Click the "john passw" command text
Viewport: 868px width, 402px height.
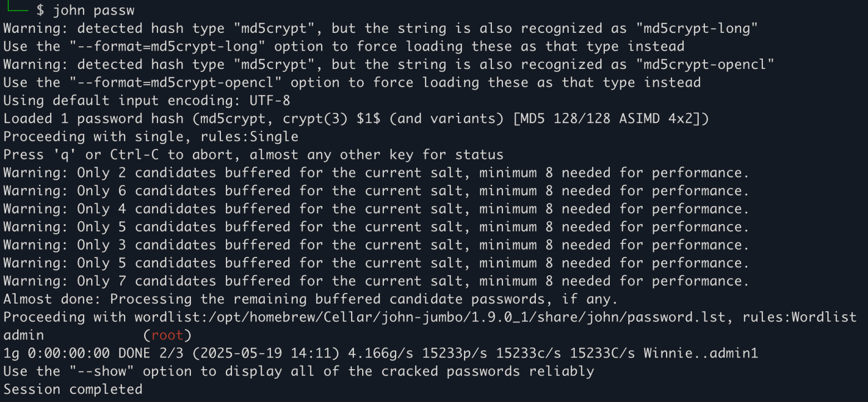click(x=93, y=10)
